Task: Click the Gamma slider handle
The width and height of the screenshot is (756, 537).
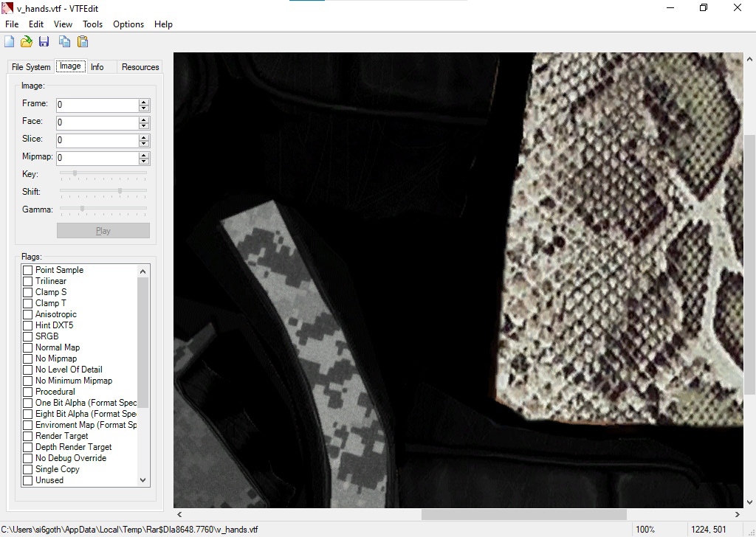Action: [83, 209]
